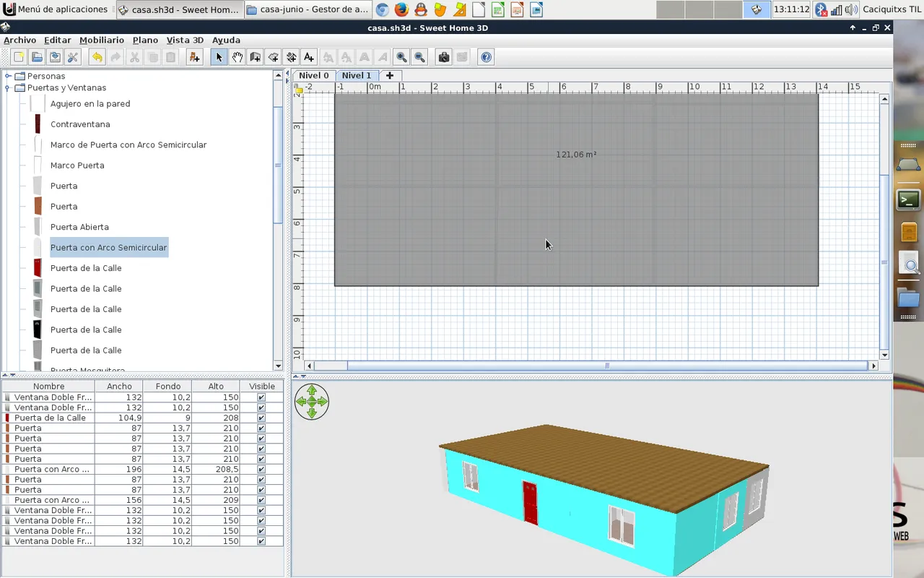Viewport: 924px width, 578px height.
Task: Open the Chromium launcher in top panel
Action: coord(383,9)
